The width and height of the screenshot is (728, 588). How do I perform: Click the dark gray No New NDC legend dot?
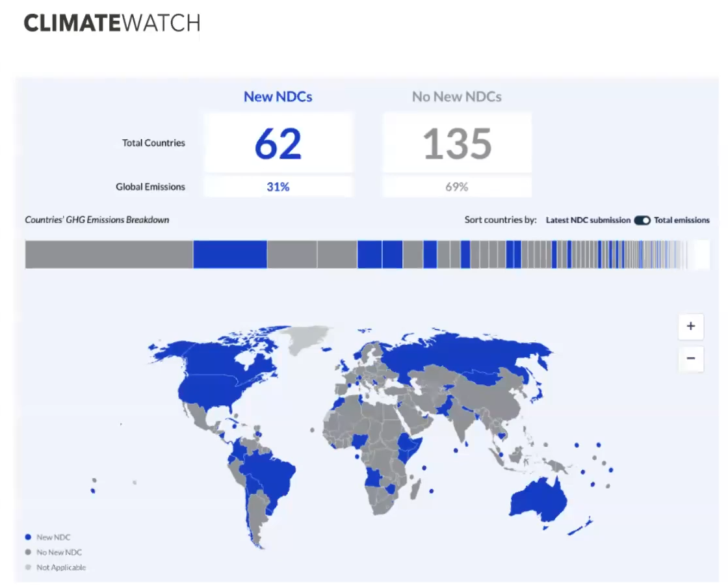tap(28, 552)
